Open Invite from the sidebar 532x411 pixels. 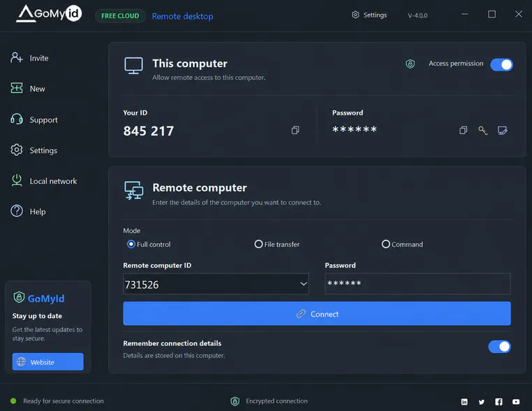pyautogui.click(x=30, y=58)
